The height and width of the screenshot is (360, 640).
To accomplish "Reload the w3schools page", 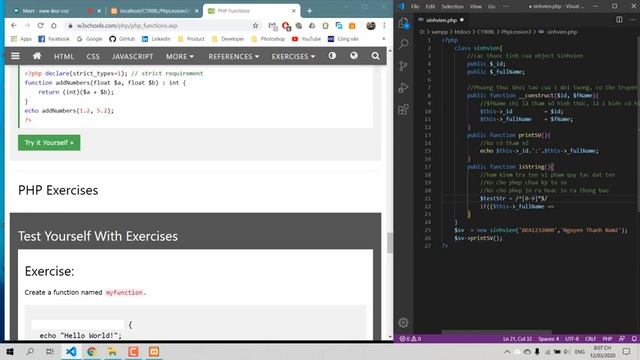I will pyautogui.click(x=40, y=26).
